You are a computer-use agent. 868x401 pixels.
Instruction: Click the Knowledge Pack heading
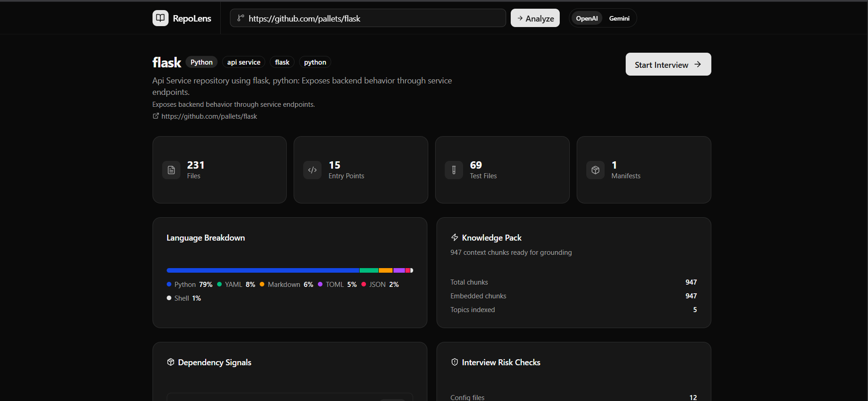(x=492, y=238)
